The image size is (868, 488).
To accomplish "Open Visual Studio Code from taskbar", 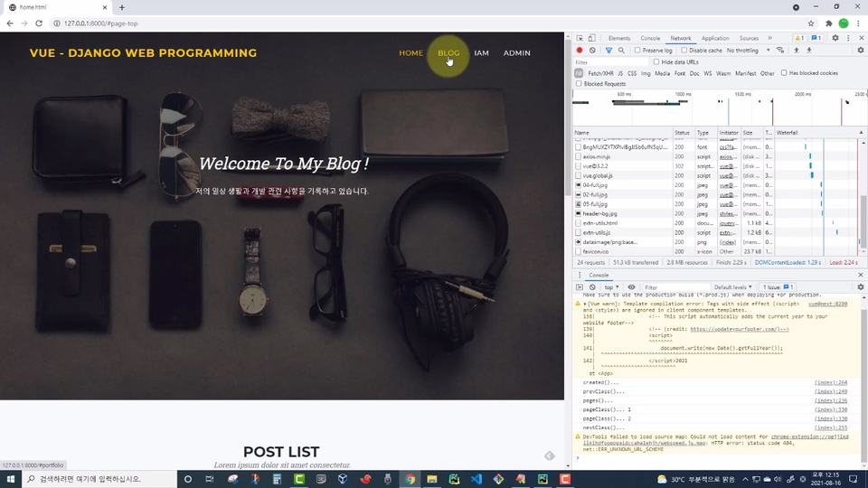I will [476, 479].
